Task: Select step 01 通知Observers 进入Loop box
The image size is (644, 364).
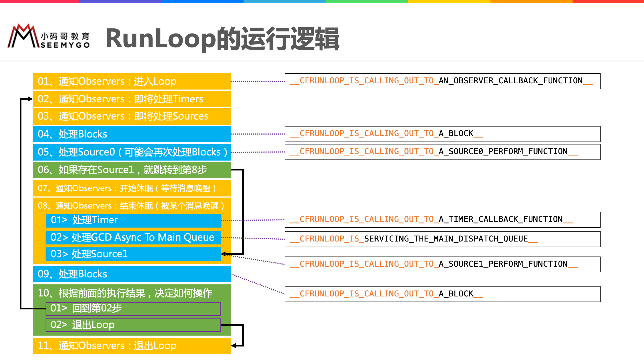Action: 132,81
